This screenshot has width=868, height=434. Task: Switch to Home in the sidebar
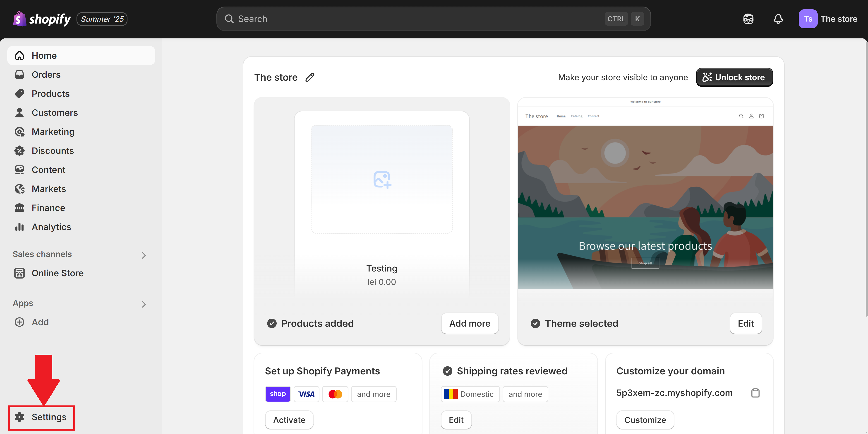[x=44, y=55]
